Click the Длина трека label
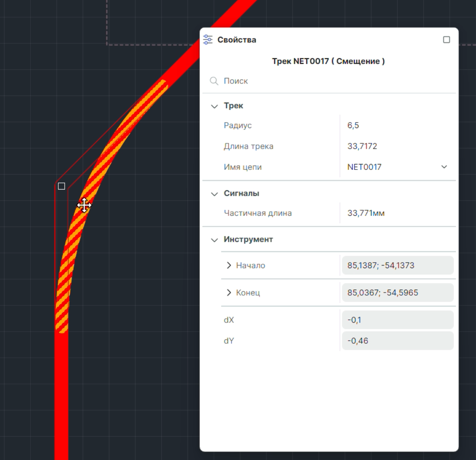476x460 pixels. (248, 146)
